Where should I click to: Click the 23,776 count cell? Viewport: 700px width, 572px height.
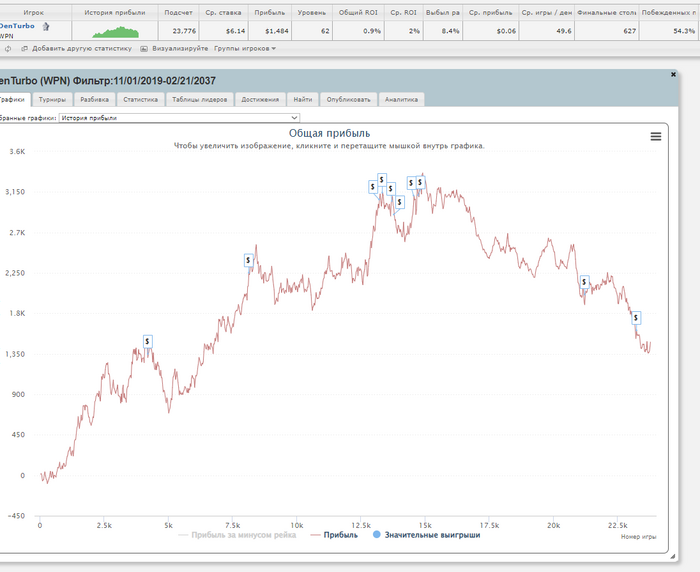click(x=178, y=31)
